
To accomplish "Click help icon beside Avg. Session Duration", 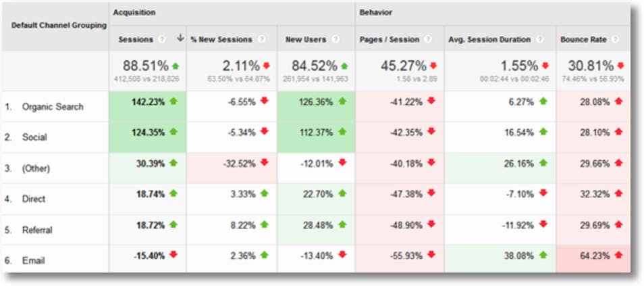I will click(541, 39).
